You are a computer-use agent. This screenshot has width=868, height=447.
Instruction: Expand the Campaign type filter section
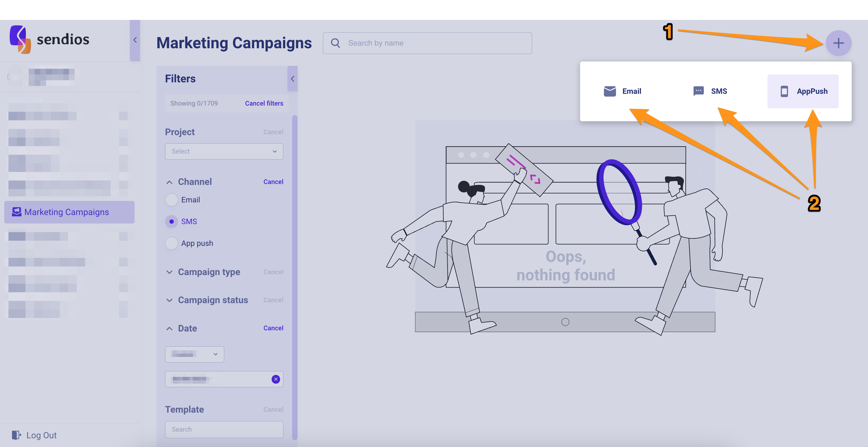pos(209,272)
